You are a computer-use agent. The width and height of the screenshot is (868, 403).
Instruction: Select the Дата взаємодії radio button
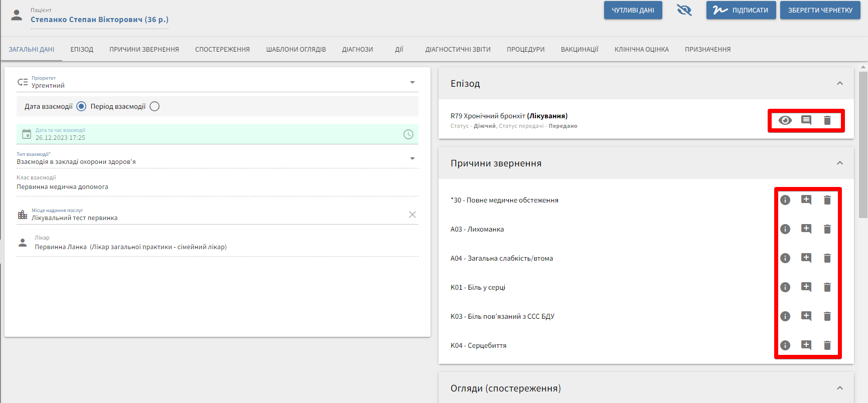pos(81,106)
